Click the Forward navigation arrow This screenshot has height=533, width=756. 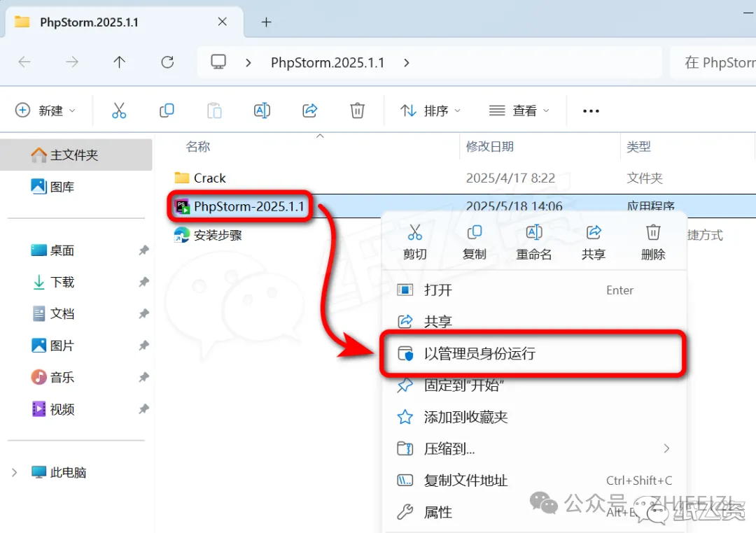[72, 62]
